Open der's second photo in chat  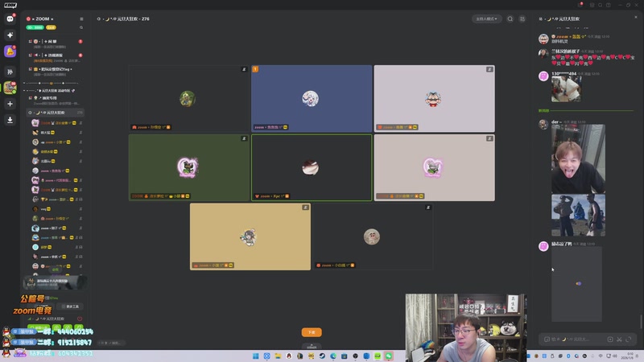pyautogui.click(x=578, y=216)
